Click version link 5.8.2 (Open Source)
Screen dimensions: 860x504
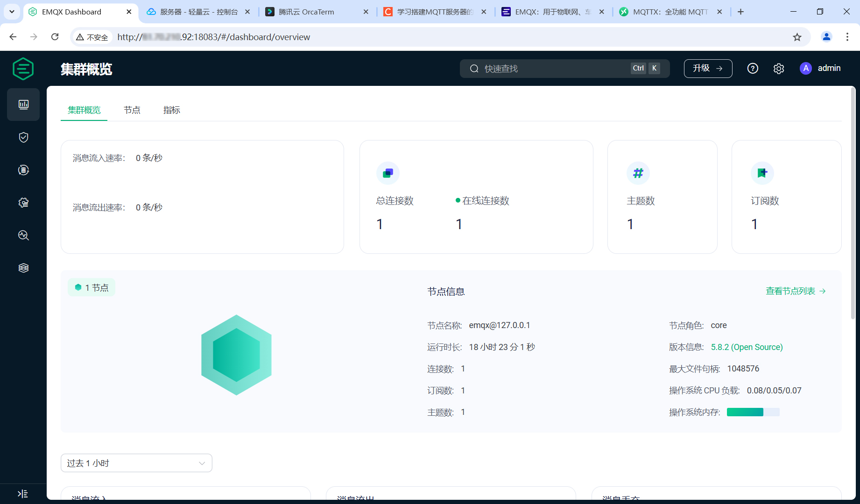[x=747, y=347]
